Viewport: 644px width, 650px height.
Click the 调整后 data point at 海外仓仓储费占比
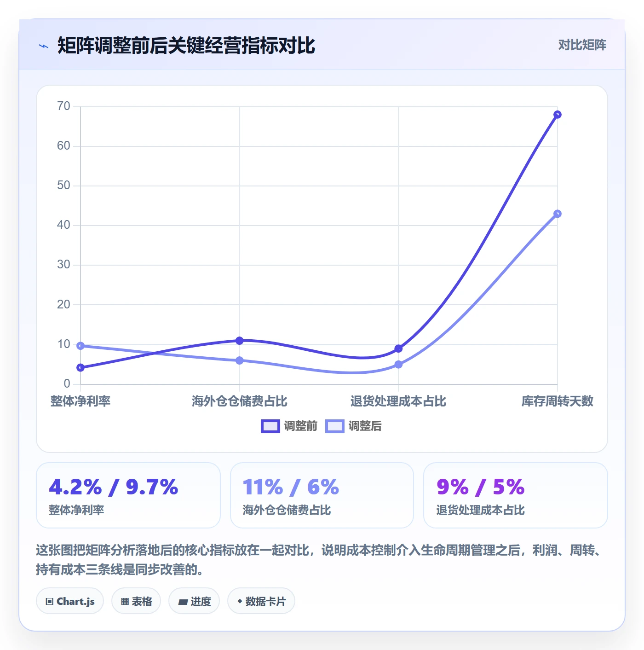[x=240, y=360]
